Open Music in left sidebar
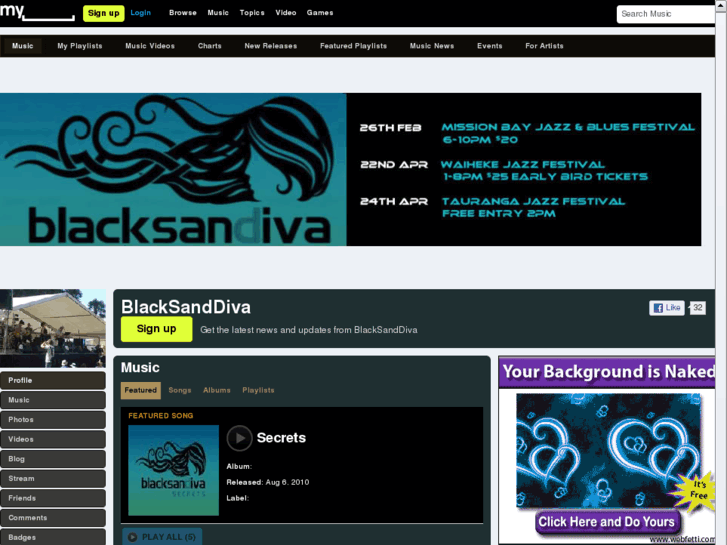 tap(53, 400)
